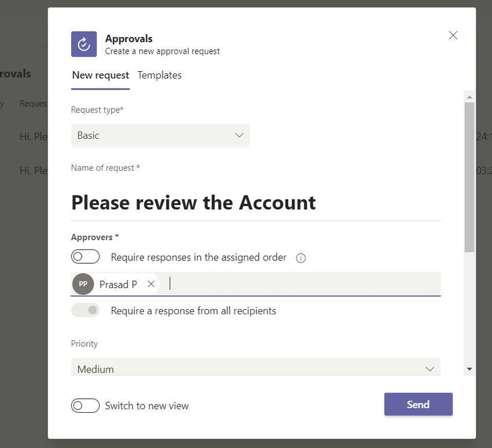The width and height of the screenshot is (492, 448).
Task: Close the approval request dialog
Action: [x=453, y=35]
